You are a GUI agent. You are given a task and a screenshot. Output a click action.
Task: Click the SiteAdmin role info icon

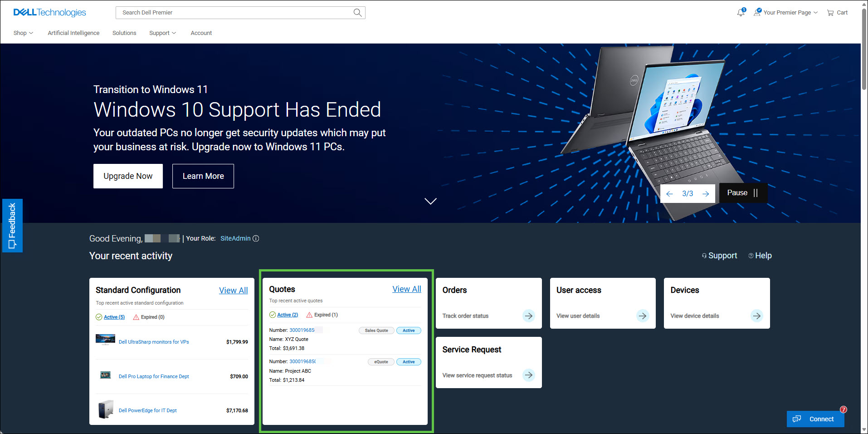point(256,238)
